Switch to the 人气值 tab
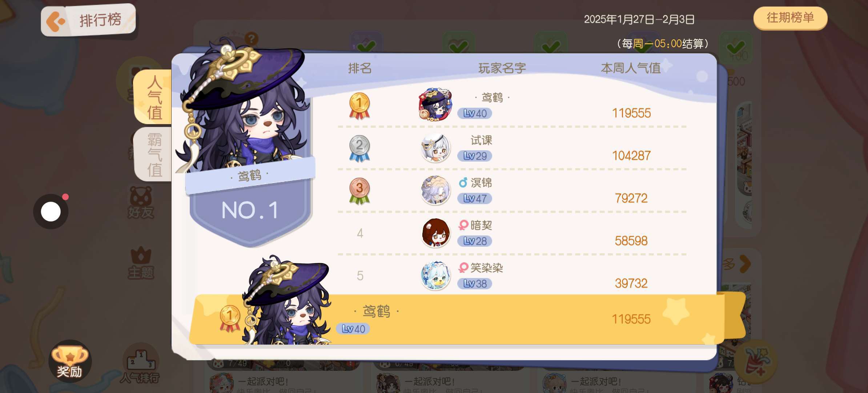Screen dimensions: 868x393 [x=153, y=97]
